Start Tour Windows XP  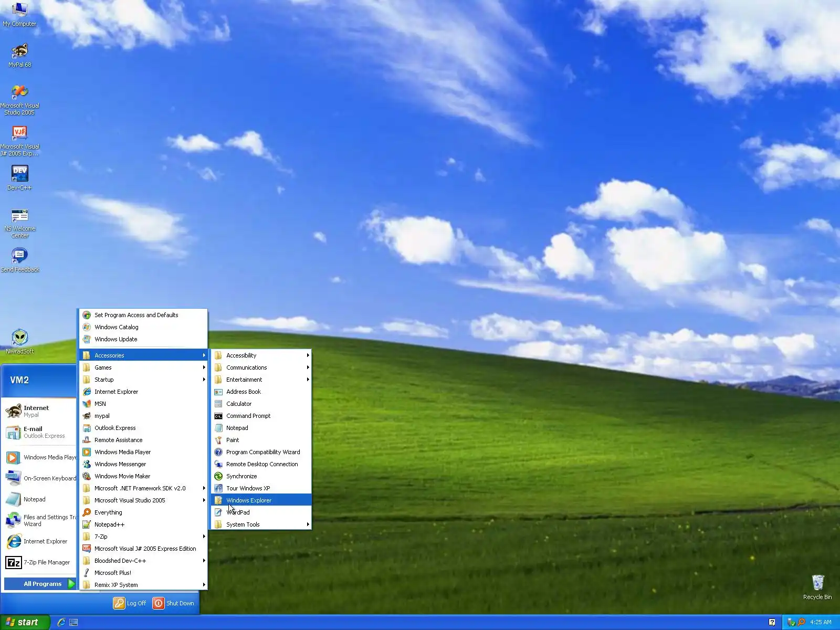coord(261,488)
